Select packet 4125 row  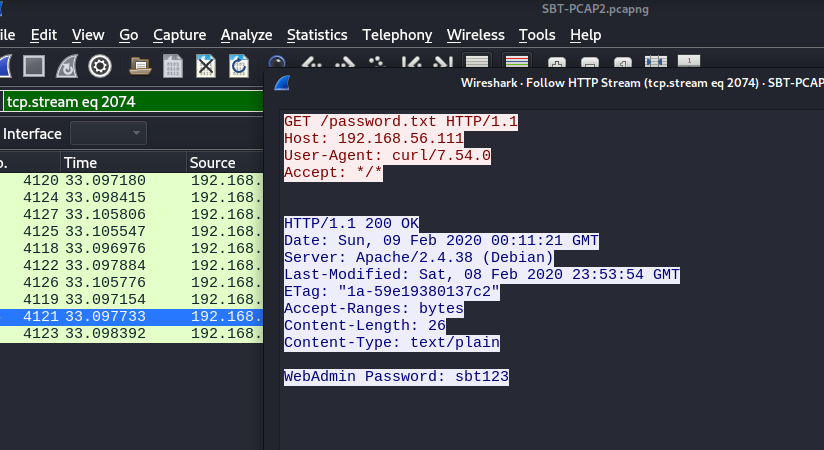pyautogui.click(x=131, y=231)
